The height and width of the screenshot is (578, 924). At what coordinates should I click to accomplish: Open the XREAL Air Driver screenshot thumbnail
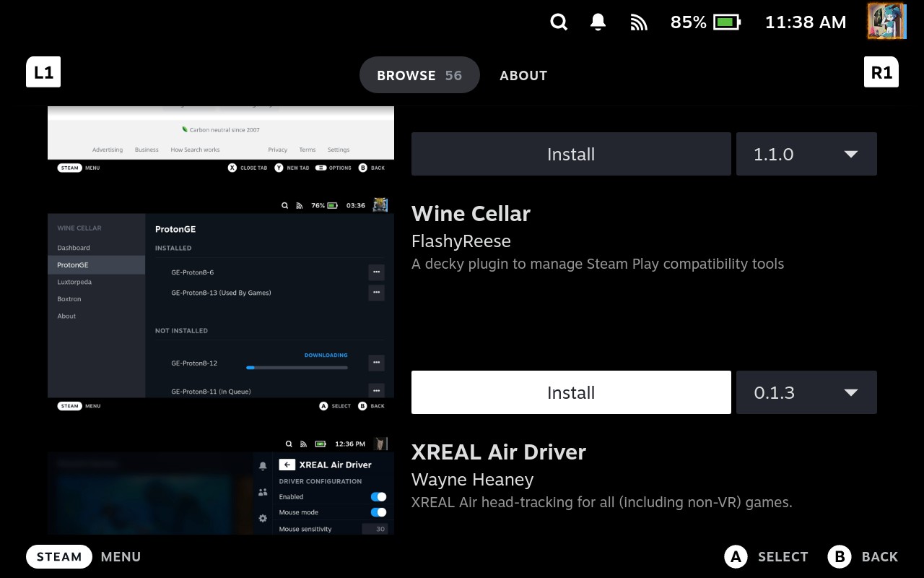pos(221,485)
